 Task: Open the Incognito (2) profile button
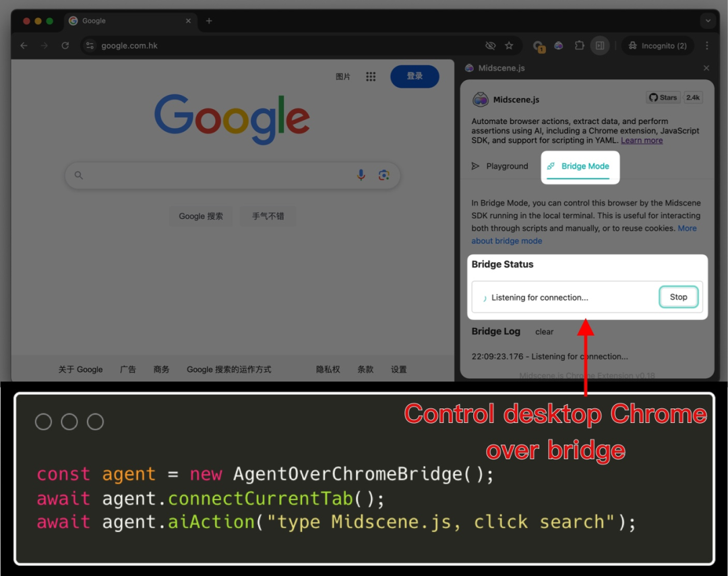657,46
